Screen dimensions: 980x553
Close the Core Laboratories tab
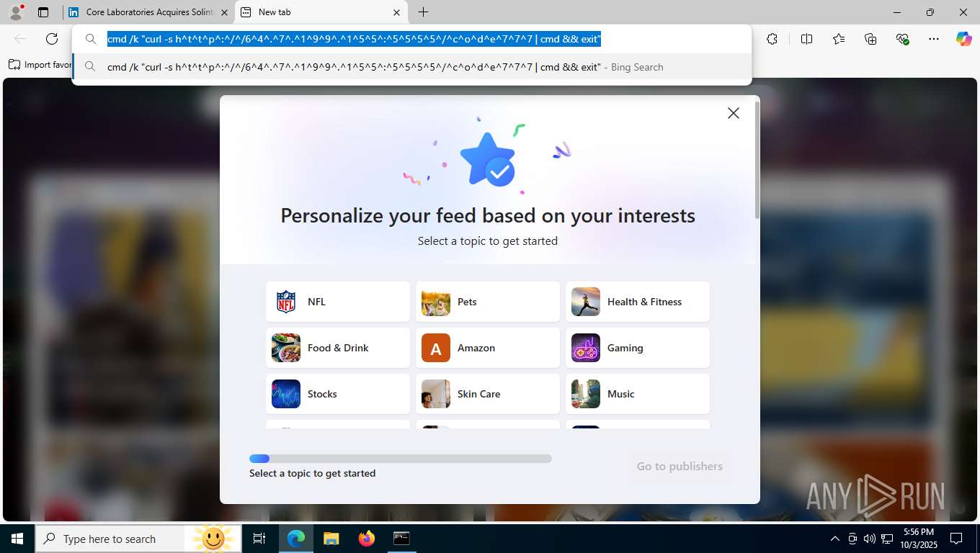[224, 12]
